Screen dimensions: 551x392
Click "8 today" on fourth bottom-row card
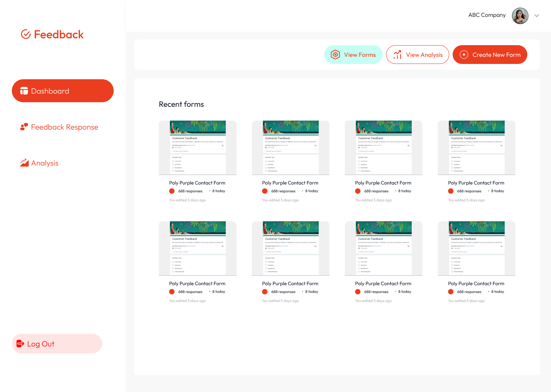(x=497, y=292)
